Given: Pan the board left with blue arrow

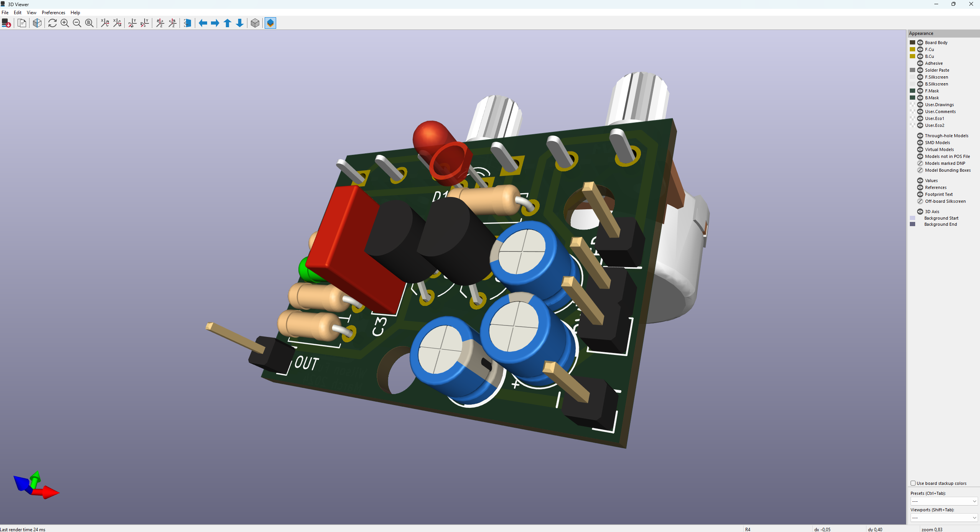Looking at the screenshot, I should (203, 23).
